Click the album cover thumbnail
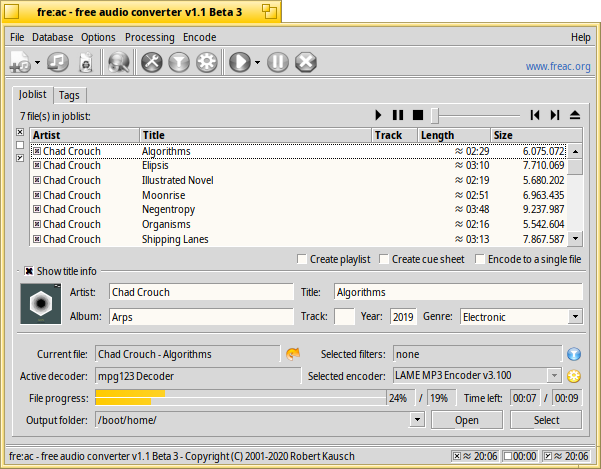The image size is (601, 469). (x=41, y=304)
